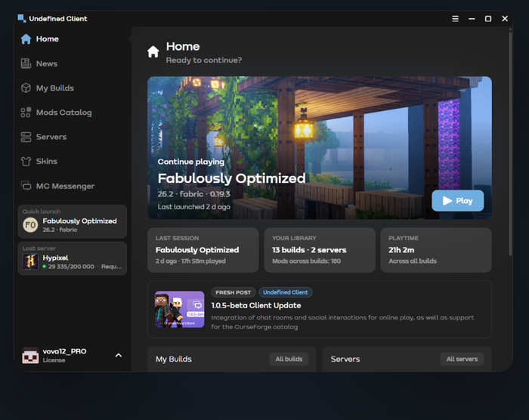The image size is (529, 420).
Task: Open the hamburger menu in title bar
Action: [x=455, y=19]
